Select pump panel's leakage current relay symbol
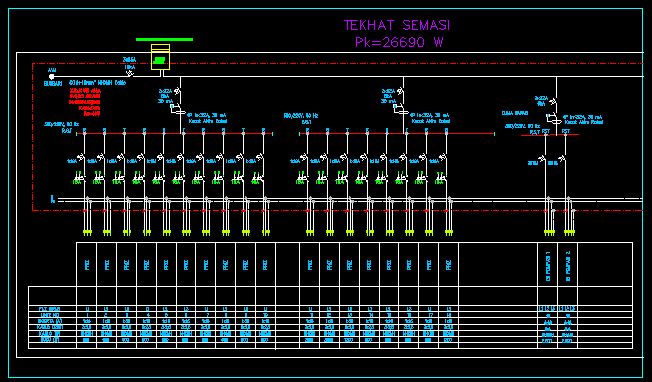Image resolution: width=652 pixels, height=382 pixels. [554, 118]
